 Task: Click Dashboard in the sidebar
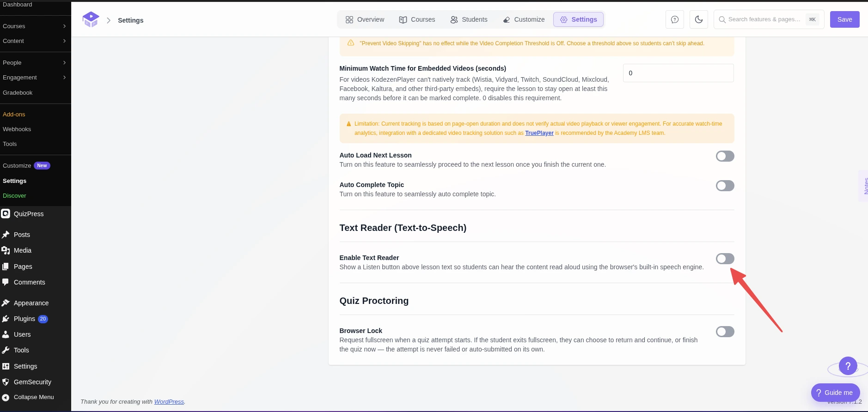point(18,4)
